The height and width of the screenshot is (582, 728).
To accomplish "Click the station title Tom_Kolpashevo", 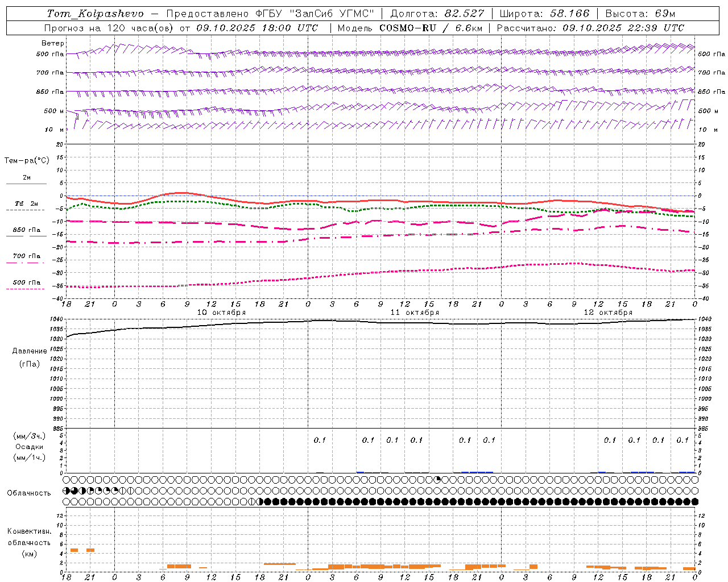I will (x=96, y=14).
